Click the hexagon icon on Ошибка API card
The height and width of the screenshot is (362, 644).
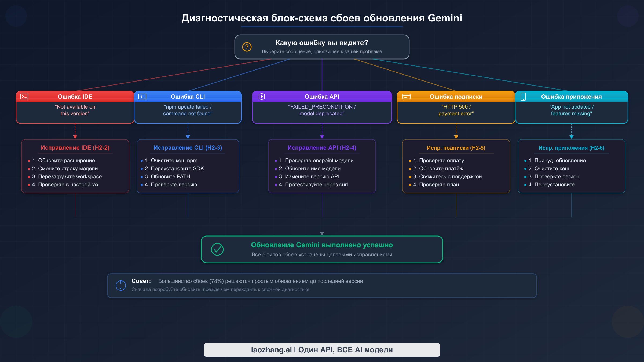(262, 97)
